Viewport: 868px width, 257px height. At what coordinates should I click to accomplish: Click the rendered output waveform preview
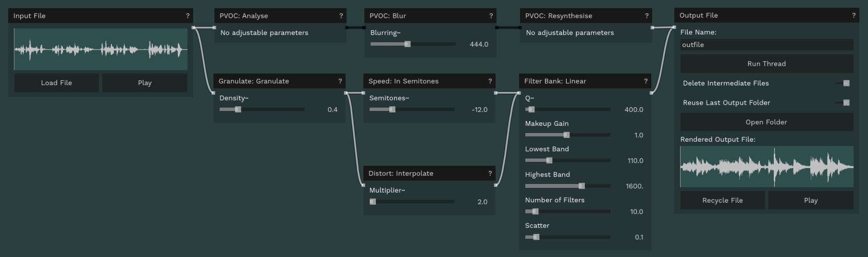pos(766,167)
